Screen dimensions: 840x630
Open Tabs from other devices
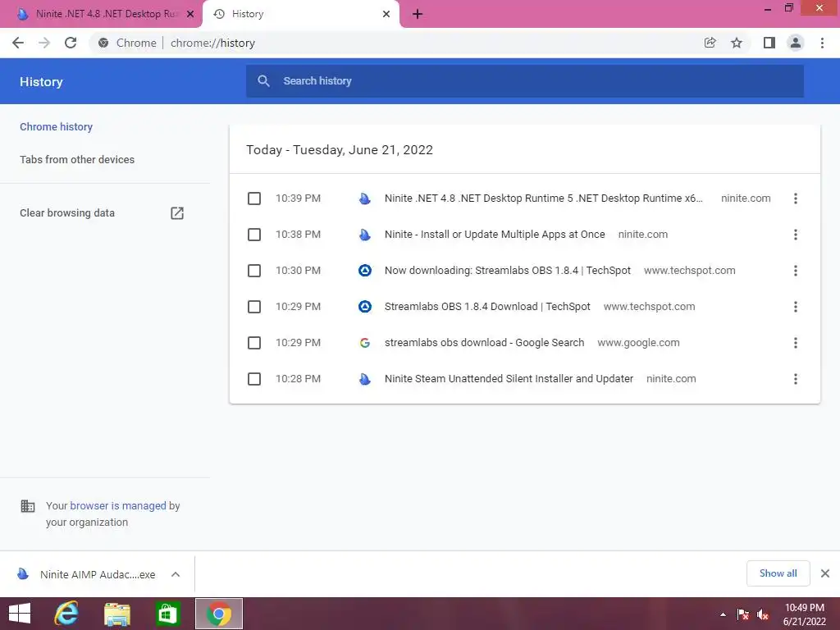[x=77, y=160]
